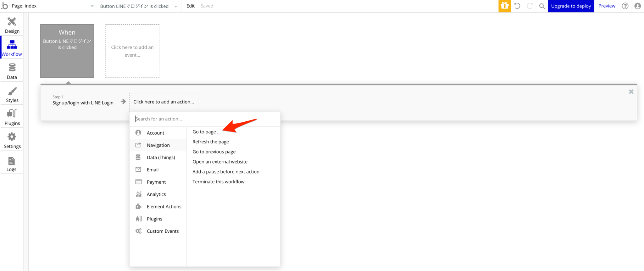Open the Plugins sidebar tab
Viewport: 644px width, 271px height.
pyautogui.click(x=12, y=117)
